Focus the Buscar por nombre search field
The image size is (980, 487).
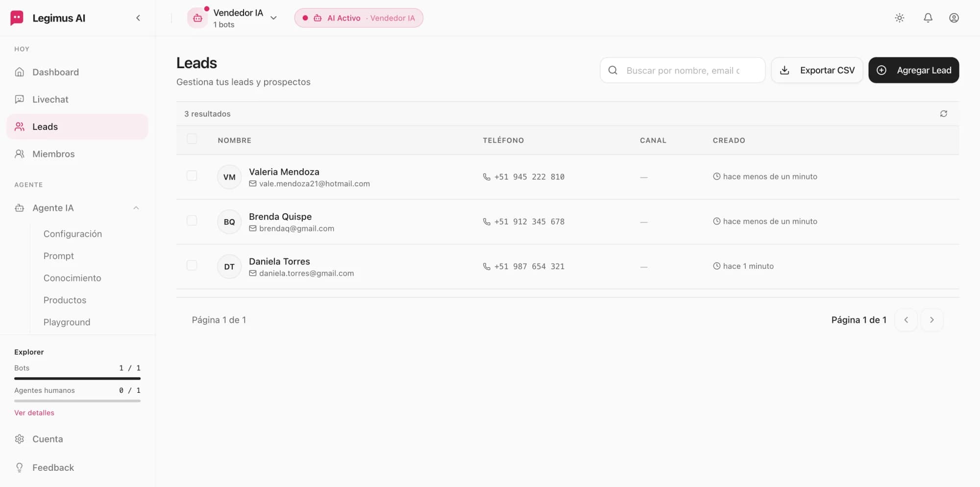pyautogui.click(x=683, y=70)
